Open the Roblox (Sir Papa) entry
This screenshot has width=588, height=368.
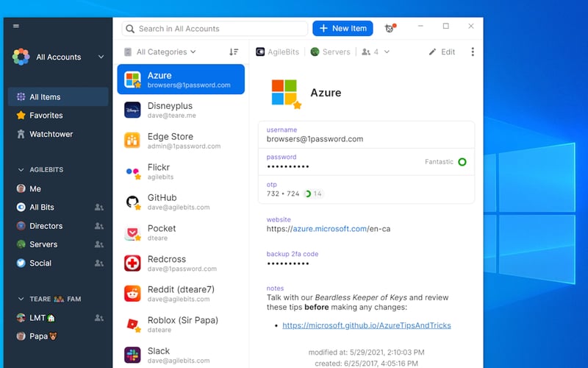181,325
